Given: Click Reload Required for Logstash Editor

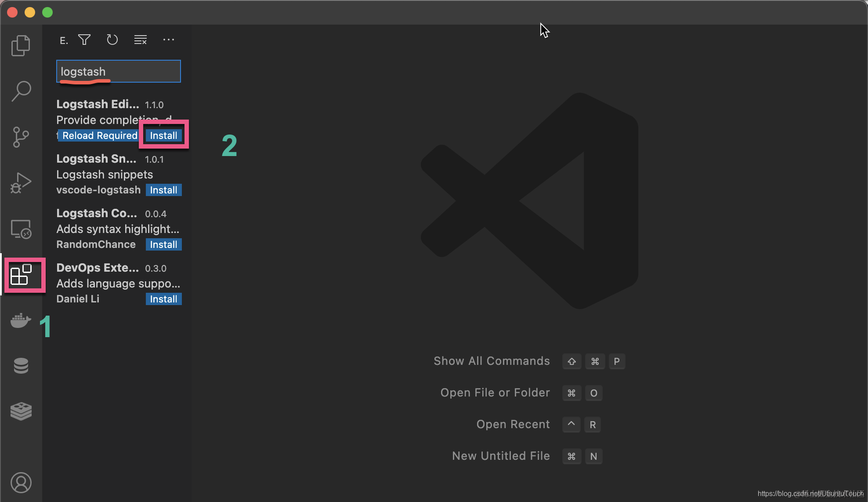Looking at the screenshot, I should point(100,135).
